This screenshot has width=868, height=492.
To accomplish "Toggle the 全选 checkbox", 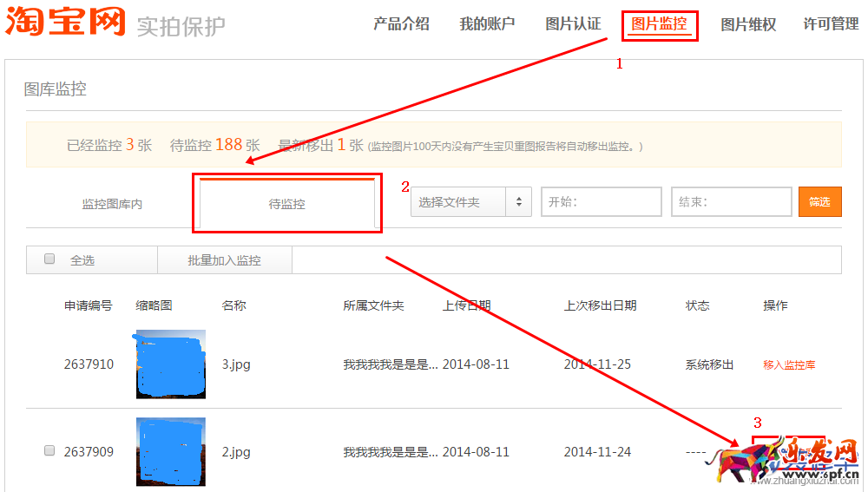I will 49,259.
